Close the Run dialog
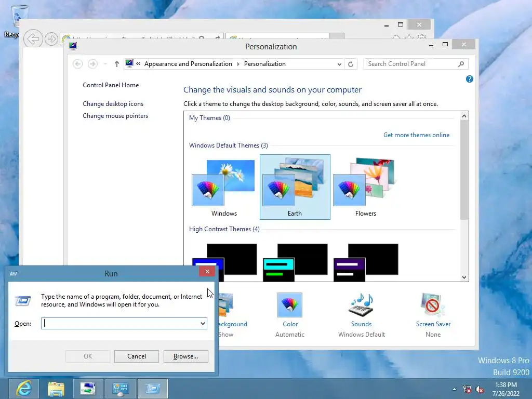532x399 pixels. 207,271
